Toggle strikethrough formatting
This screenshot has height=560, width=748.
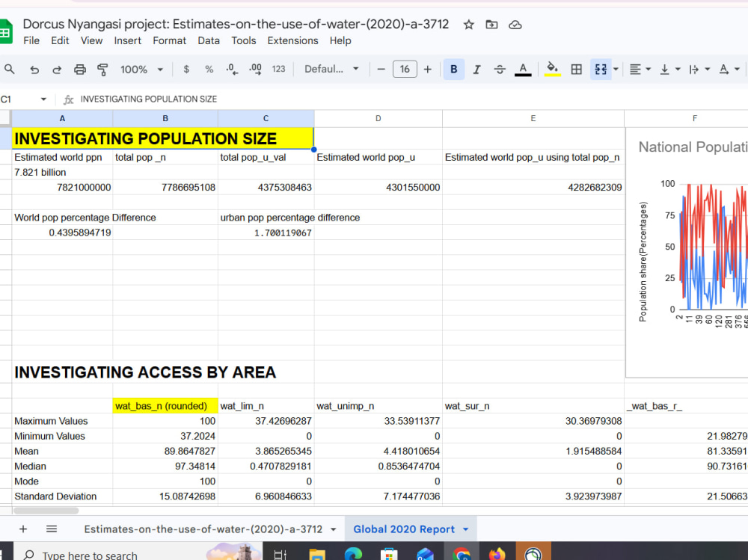point(500,70)
